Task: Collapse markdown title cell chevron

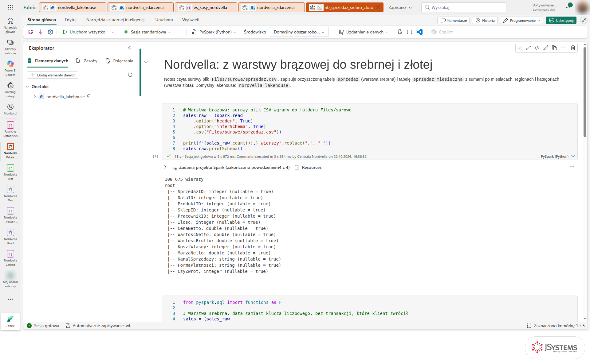Action: 147,62
